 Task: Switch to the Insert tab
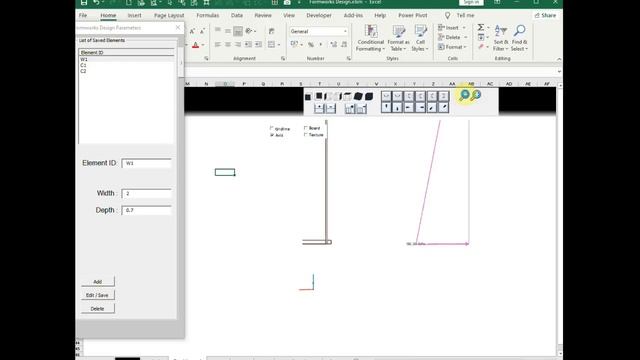coord(134,16)
